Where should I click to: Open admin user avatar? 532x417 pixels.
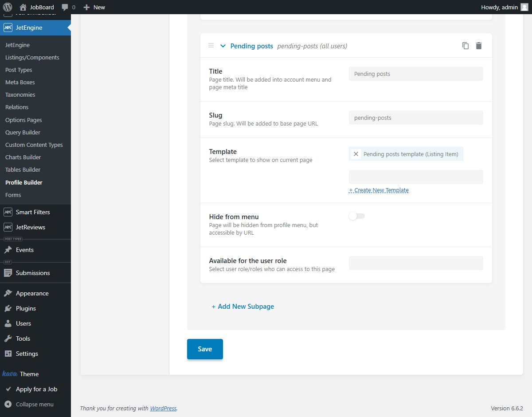[x=524, y=7]
